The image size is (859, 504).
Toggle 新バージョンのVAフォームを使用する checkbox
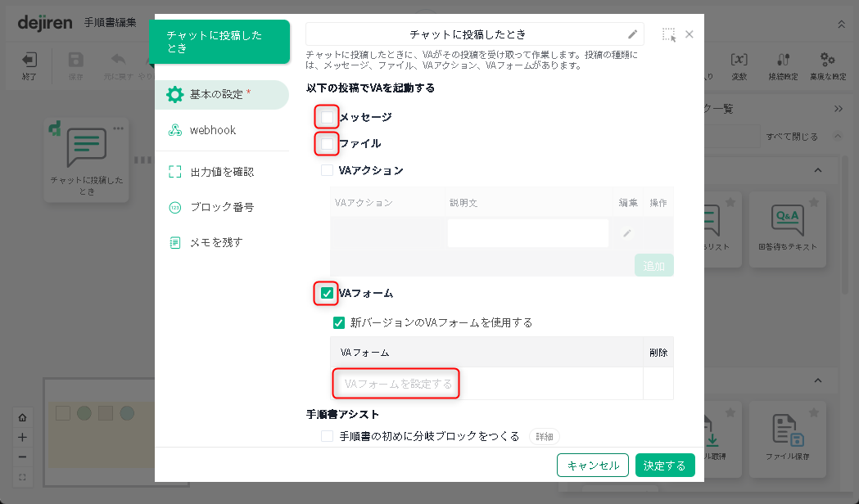coord(339,322)
